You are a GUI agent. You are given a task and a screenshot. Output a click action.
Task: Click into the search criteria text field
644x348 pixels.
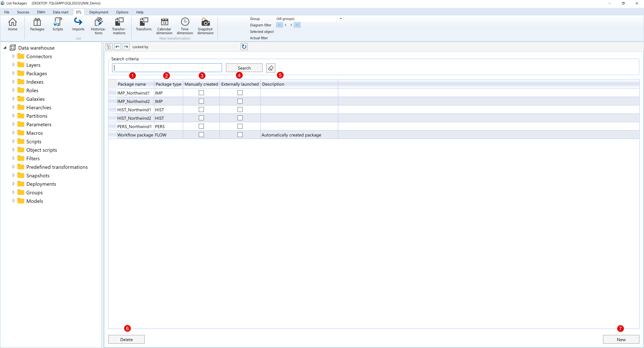tap(167, 68)
